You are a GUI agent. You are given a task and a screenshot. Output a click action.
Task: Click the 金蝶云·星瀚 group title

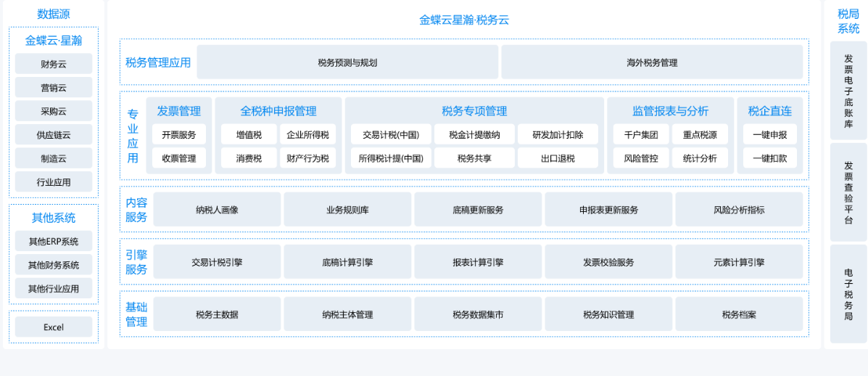coord(54,41)
